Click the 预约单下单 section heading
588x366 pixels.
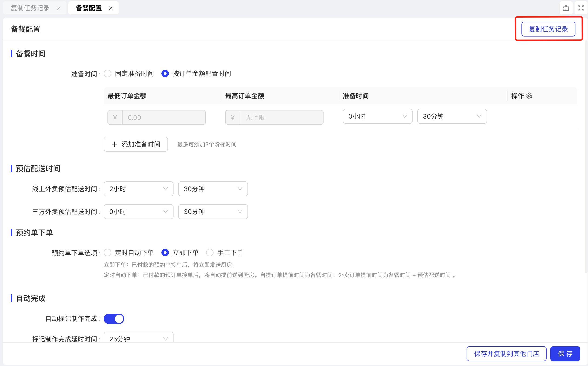click(x=34, y=233)
